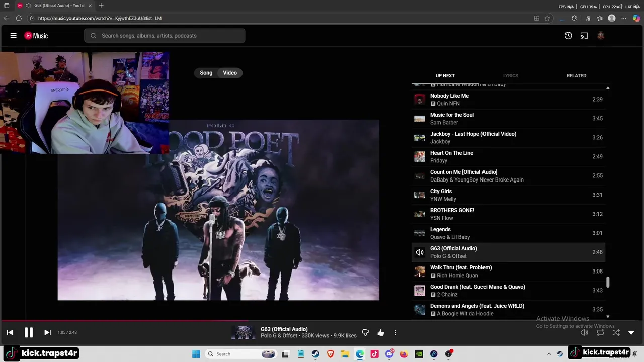
Task: Open the Rich Homie Quan artist link
Action: click(x=457, y=276)
